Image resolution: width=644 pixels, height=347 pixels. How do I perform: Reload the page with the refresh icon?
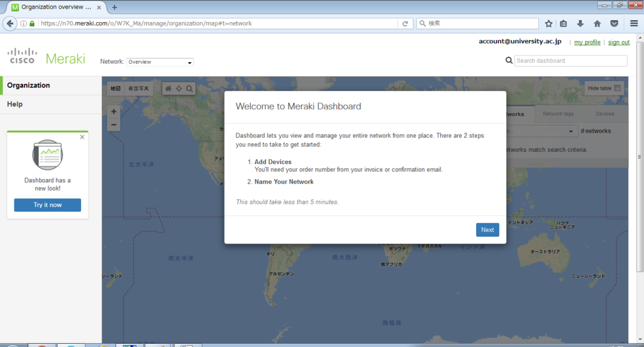[x=405, y=23]
